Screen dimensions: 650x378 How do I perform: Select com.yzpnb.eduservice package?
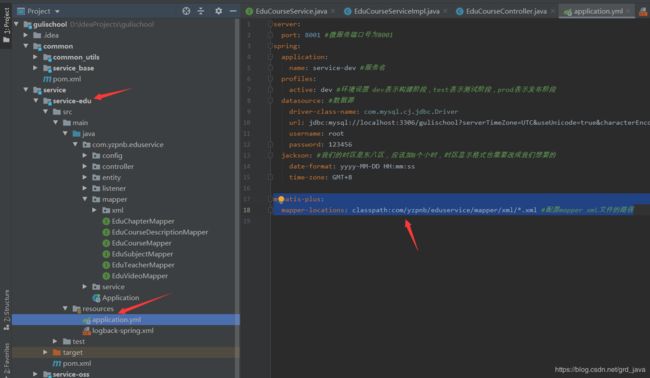(x=123, y=145)
